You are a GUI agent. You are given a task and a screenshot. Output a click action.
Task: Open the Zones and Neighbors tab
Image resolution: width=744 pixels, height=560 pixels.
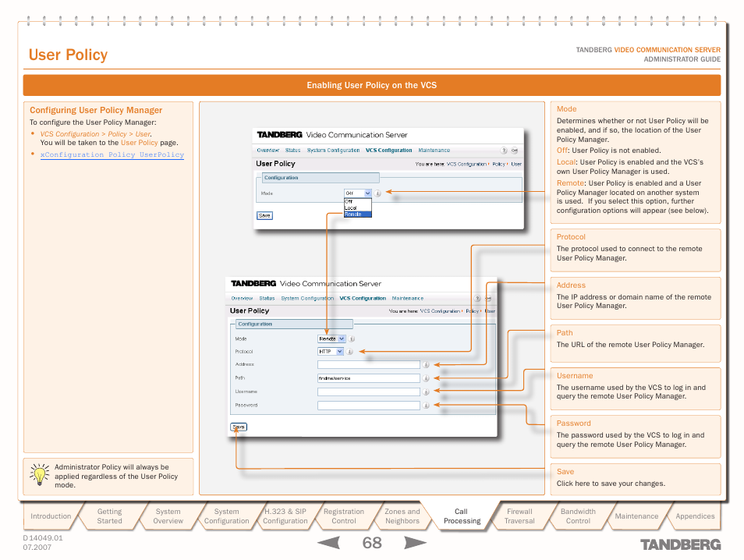pyautogui.click(x=402, y=516)
